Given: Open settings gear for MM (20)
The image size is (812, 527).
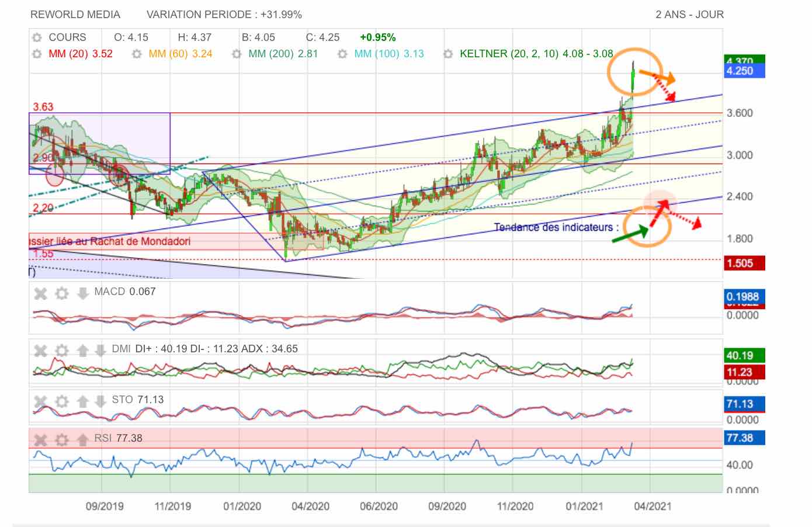Looking at the screenshot, I should pyautogui.click(x=37, y=54).
